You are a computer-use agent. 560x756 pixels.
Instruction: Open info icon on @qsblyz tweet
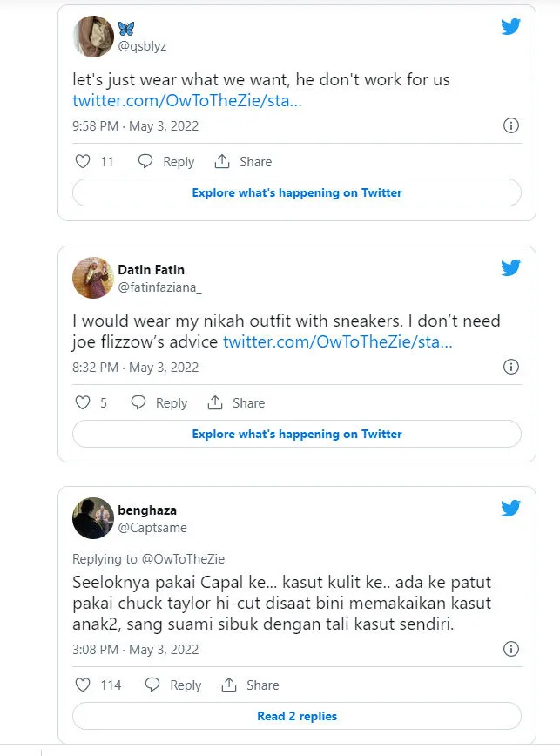pos(512,126)
